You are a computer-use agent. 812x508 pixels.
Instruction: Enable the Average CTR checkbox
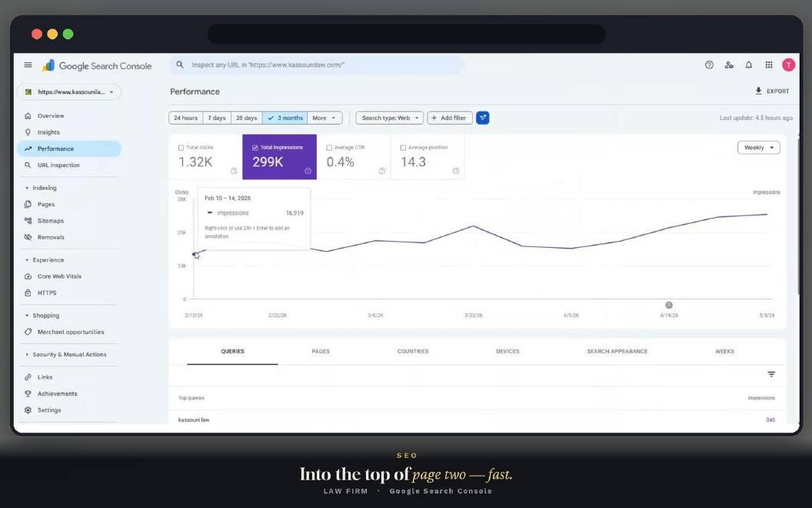[329, 148]
